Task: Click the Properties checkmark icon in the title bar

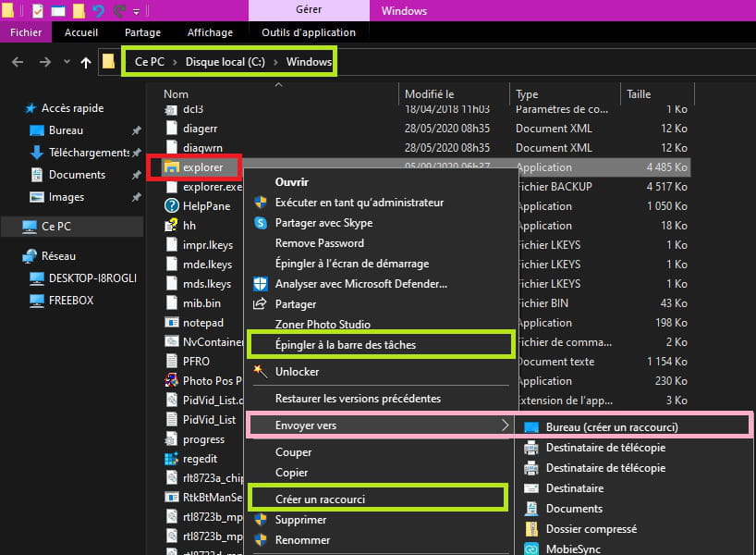Action: tap(37, 10)
